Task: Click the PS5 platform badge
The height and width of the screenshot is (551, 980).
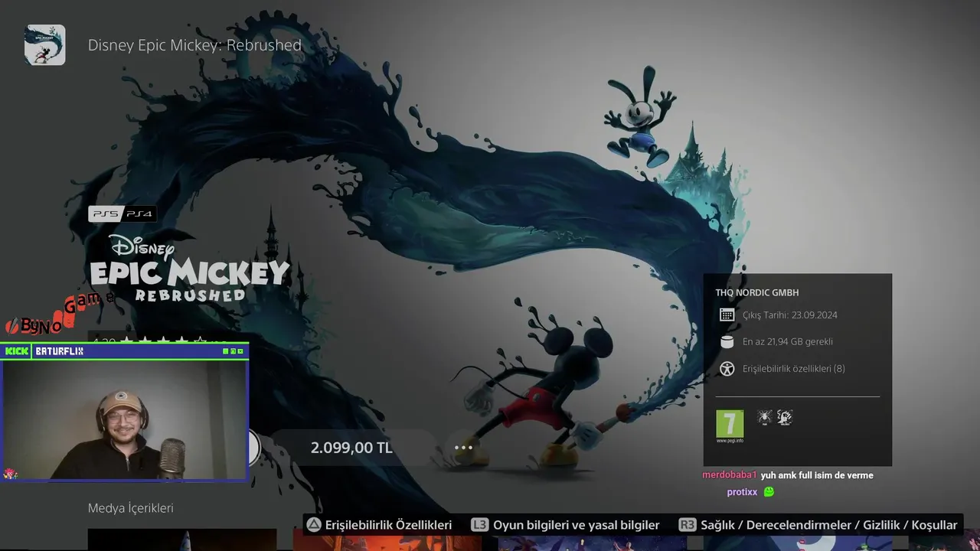Action: tap(105, 214)
